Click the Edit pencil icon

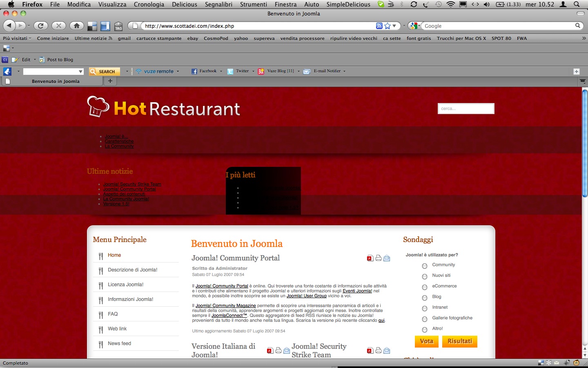point(15,60)
